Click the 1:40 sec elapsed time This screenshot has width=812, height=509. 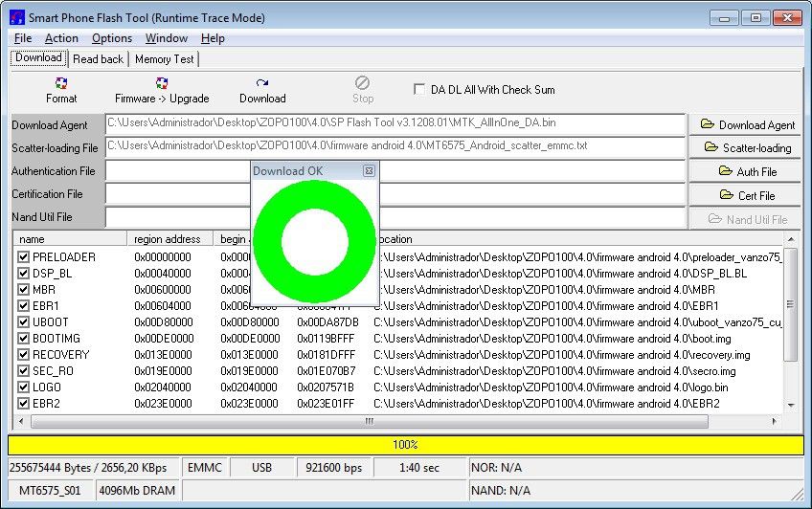(419, 468)
